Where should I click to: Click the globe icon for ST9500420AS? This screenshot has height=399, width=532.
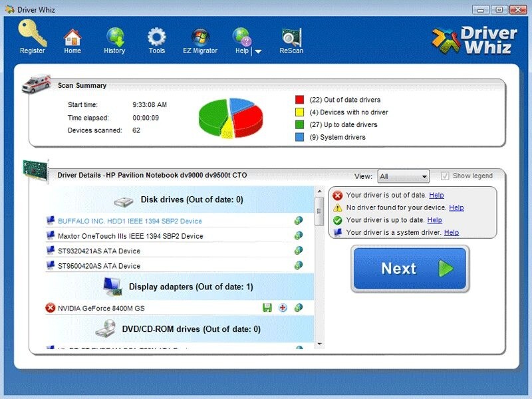[299, 265]
